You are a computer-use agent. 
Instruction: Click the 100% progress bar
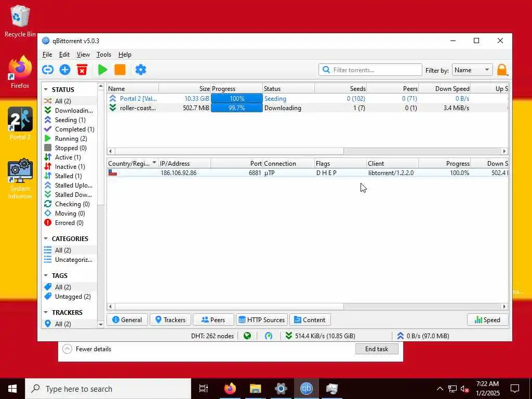click(236, 98)
